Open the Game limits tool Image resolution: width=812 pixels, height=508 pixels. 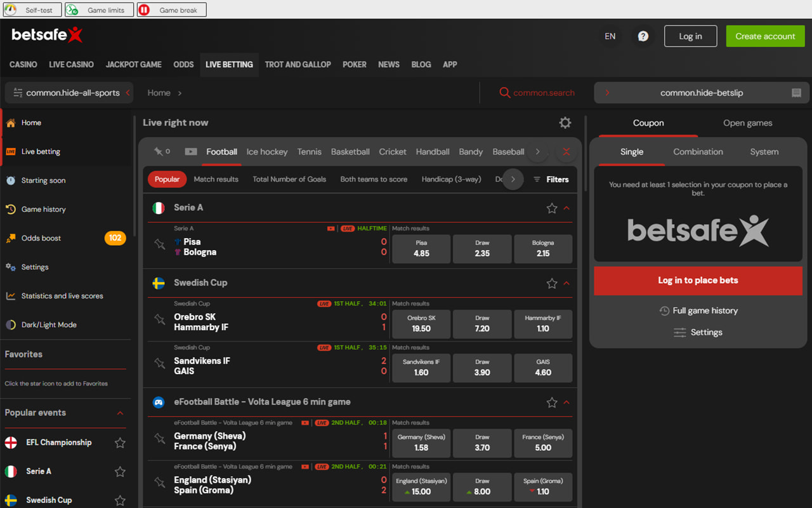point(99,10)
